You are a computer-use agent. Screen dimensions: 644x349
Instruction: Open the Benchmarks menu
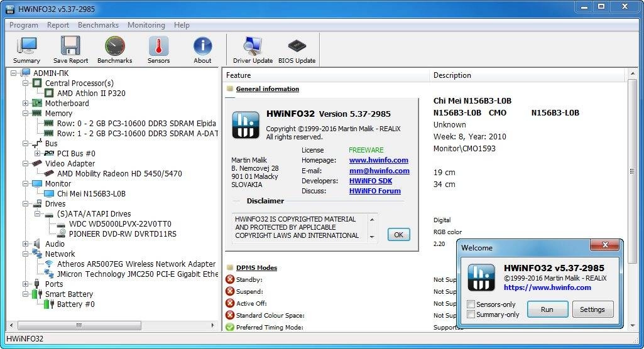[x=98, y=25]
